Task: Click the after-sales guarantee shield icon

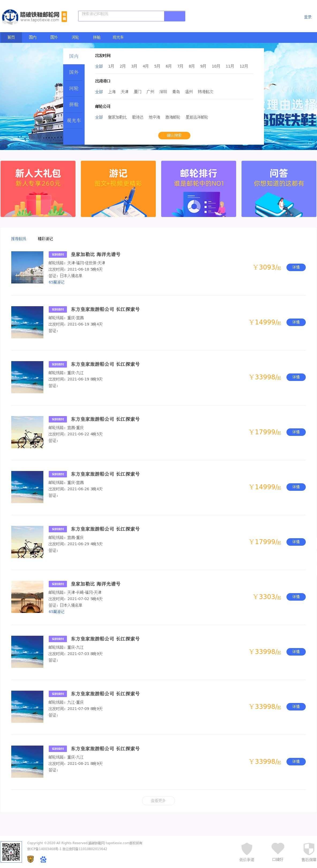Action: point(308,849)
